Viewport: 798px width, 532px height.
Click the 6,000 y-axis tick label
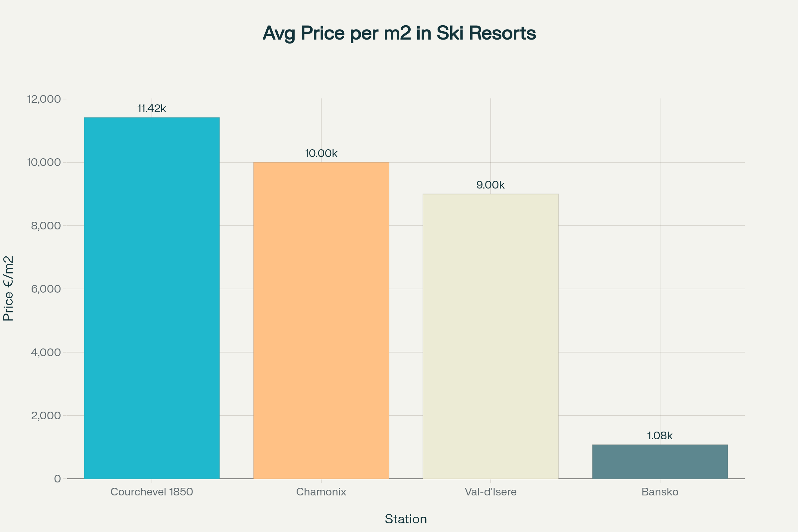point(46,289)
